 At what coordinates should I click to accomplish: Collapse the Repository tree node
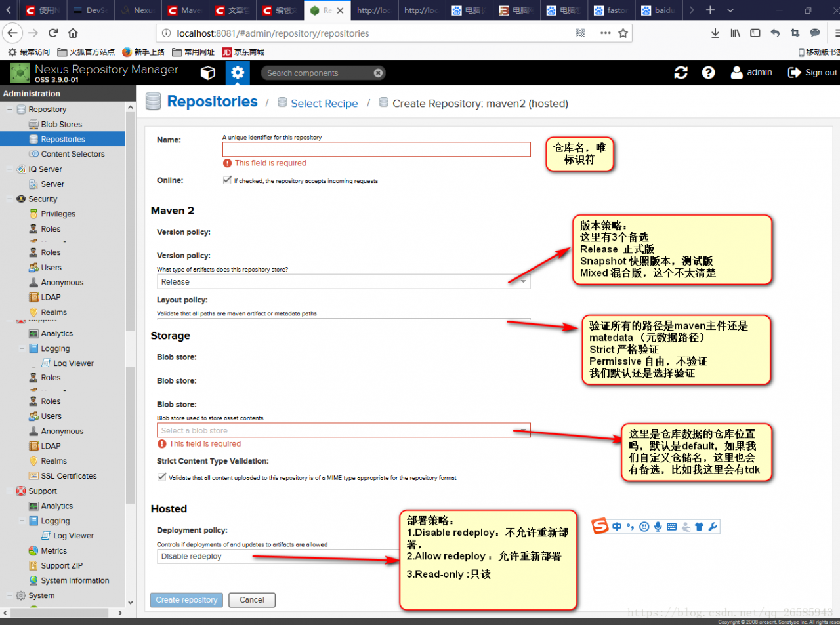(x=10, y=110)
